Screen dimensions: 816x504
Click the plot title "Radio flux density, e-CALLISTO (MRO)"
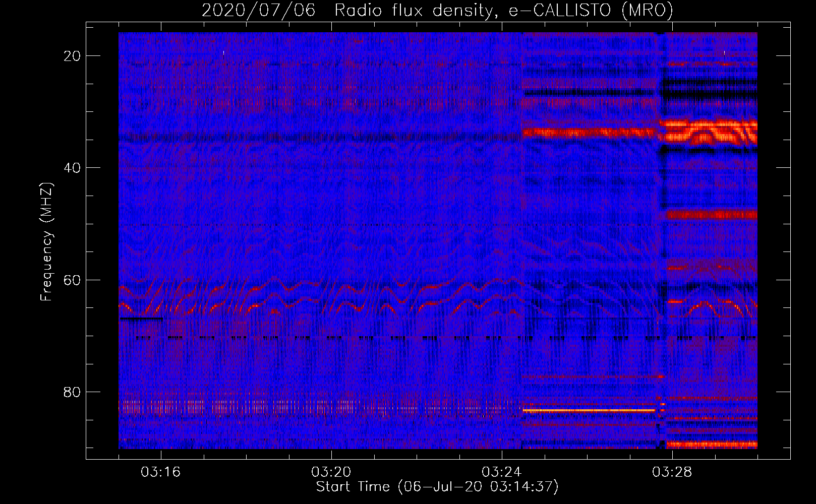click(504, 10)
